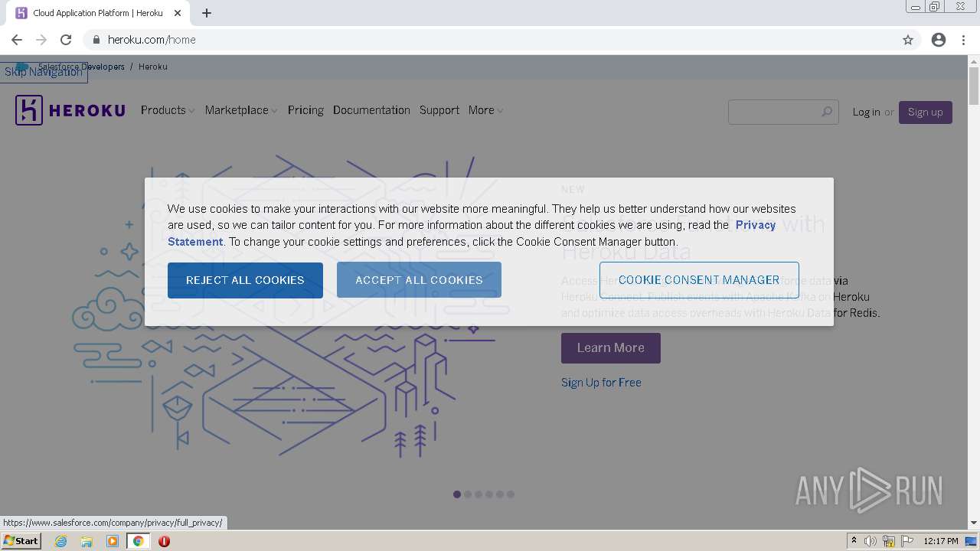Open Salesforce Developers breadcrumb link
The width and height of the screenshot is (980, 551).
point(81,67)
